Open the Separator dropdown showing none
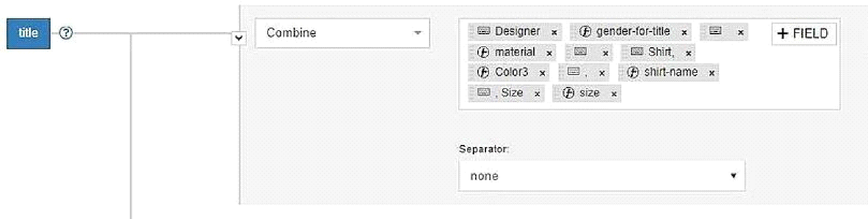 pos(602,176)
